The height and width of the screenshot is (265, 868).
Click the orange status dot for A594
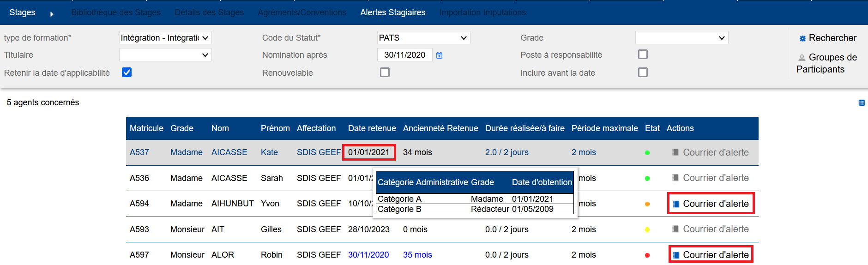pos(647,204)
